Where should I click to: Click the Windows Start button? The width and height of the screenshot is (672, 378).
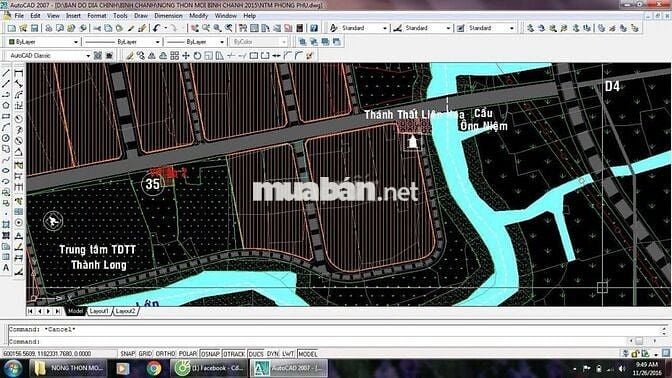[x=13, y=369]
